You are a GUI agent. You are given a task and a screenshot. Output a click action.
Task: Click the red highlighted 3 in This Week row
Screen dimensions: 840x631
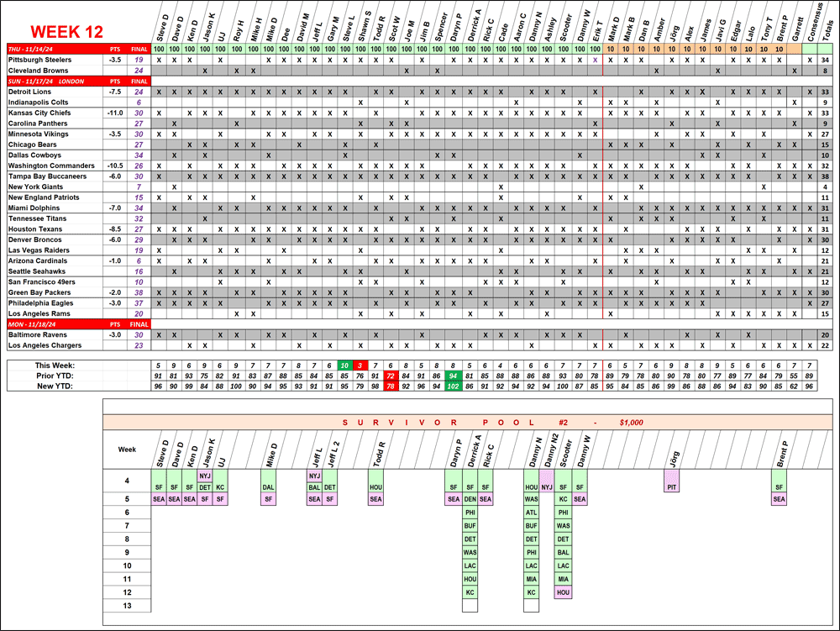tap(360, 365)
